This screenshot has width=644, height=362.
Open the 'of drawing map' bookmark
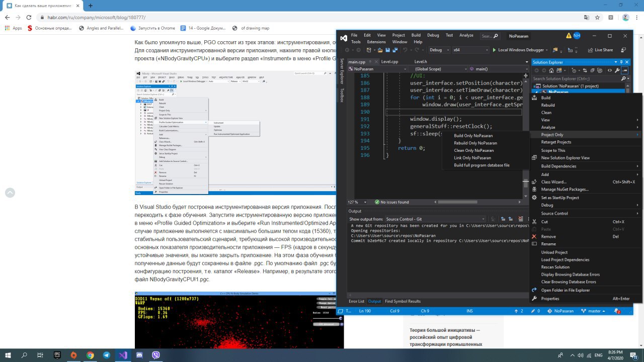pyautogui.click(x=250, y=28)
